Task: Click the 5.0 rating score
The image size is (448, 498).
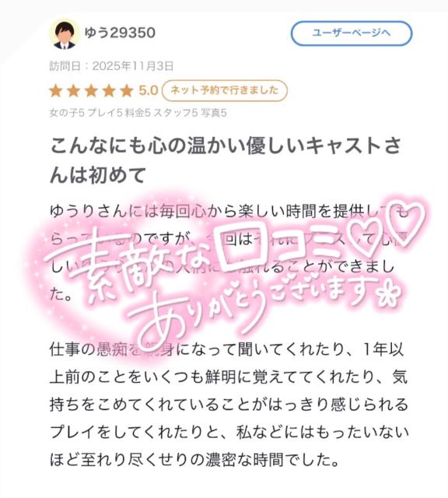Action: pyautogui.click(x=148, y=91)
